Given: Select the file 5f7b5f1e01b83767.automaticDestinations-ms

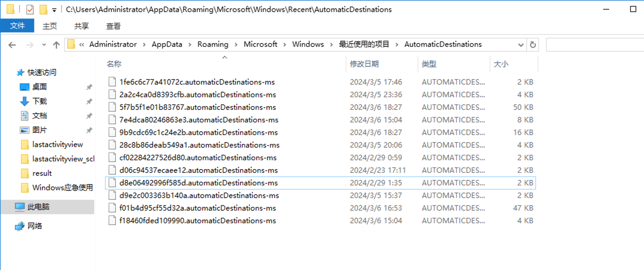Looking at the screenshot, I should click(x=197, y=107).
